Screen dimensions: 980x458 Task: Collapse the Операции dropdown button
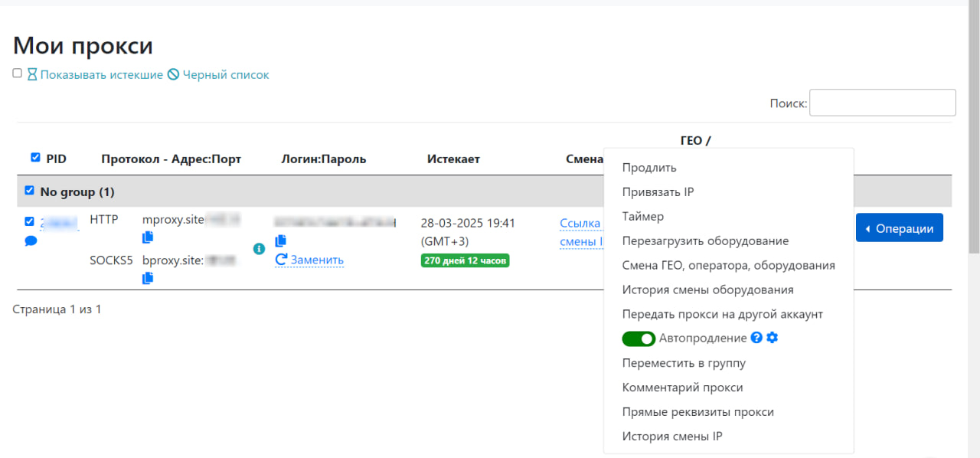coord(899,228)
